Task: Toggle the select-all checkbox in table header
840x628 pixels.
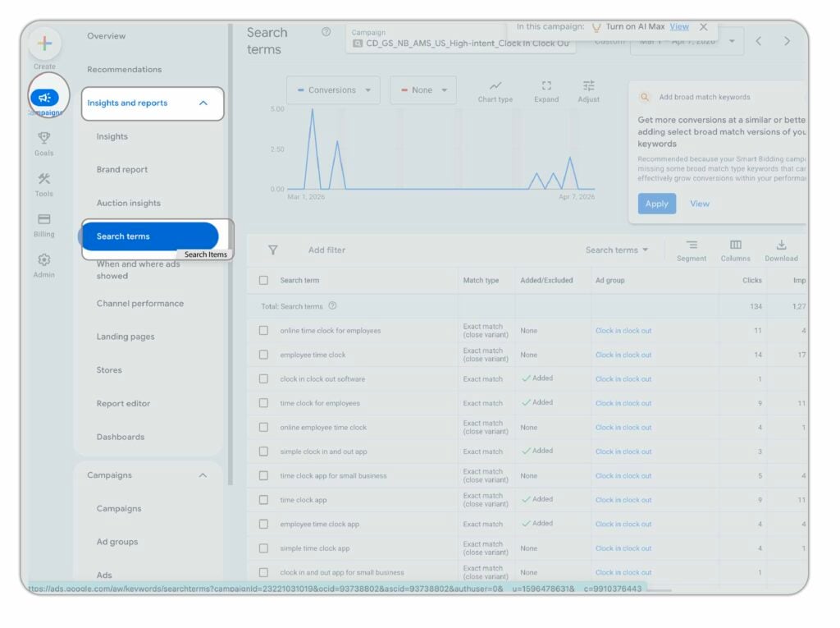Action: coord(263,280)
